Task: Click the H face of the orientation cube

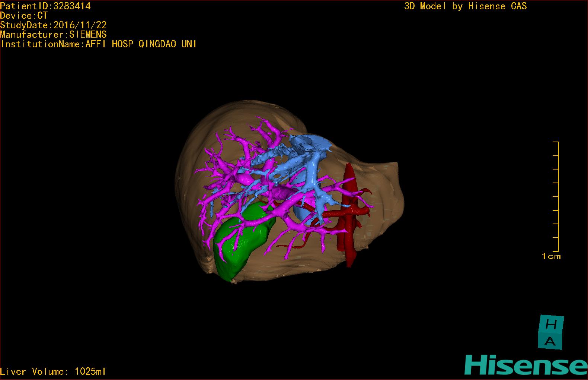Action: 551,324
